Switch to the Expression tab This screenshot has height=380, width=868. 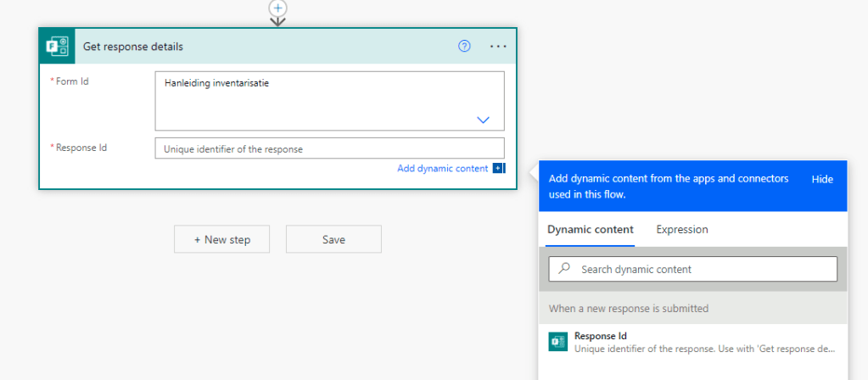[x=681, y=230]
